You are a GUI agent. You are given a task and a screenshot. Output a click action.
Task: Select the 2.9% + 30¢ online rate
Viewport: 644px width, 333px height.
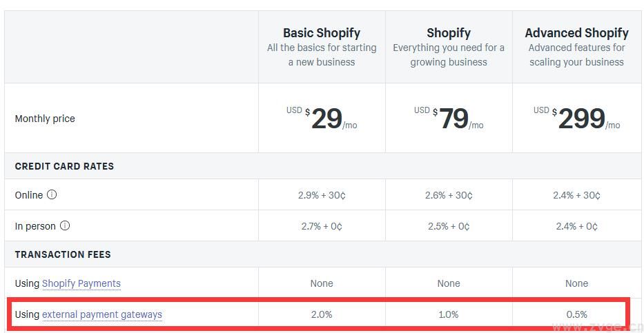click(x=322, y=196)
